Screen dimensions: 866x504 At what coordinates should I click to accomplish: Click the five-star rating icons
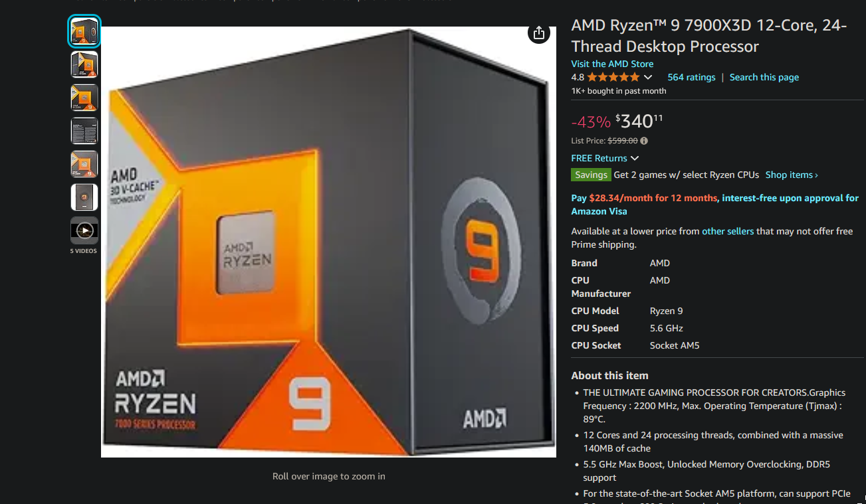[x=613, y=77]
